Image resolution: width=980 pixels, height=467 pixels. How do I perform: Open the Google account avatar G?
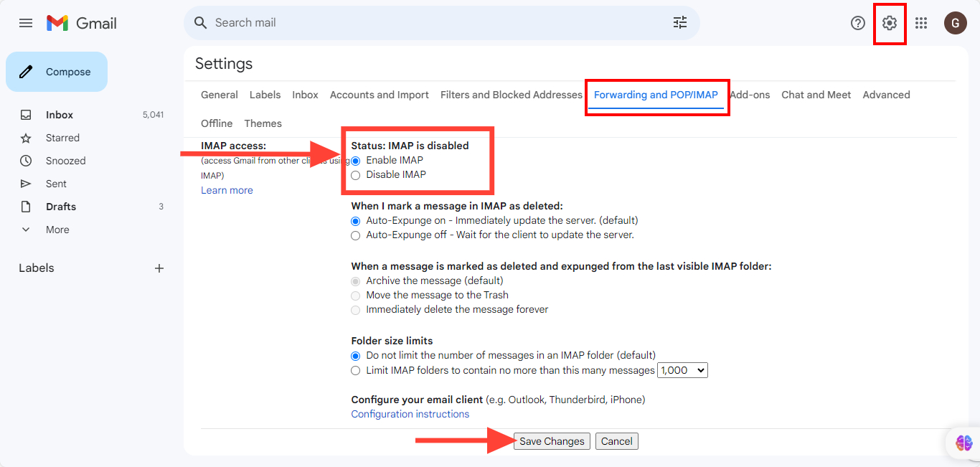point(956,23)
